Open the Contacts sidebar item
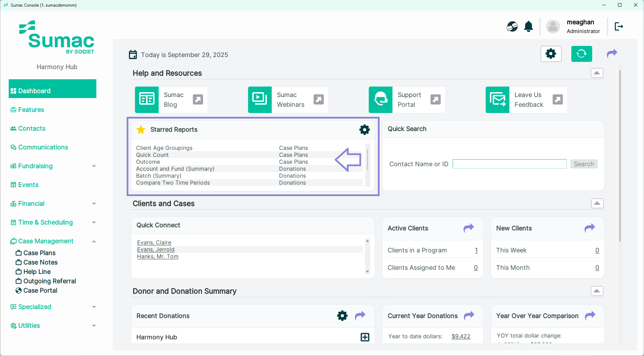 (32, 129)
